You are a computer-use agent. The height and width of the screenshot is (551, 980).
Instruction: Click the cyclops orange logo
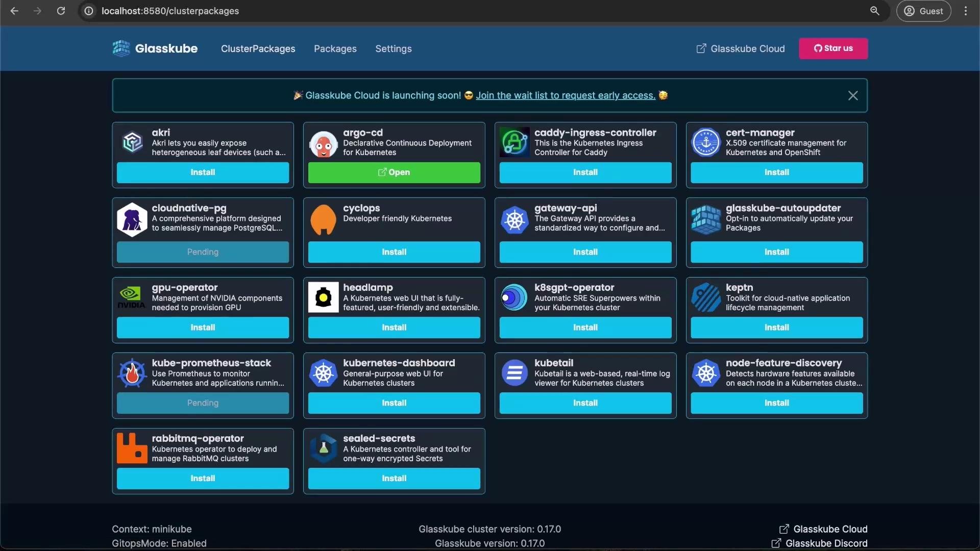(323, 219)
